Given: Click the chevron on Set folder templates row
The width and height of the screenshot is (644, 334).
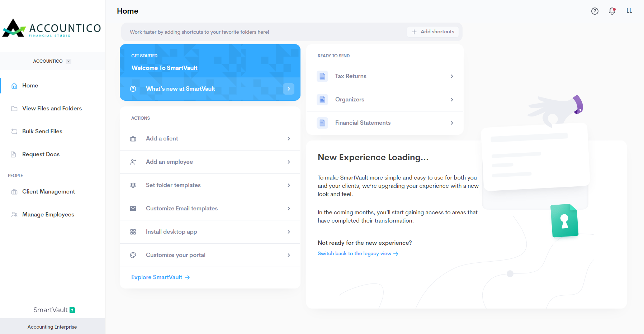Looking at the screenshot, I should click(x=289, y=185).
